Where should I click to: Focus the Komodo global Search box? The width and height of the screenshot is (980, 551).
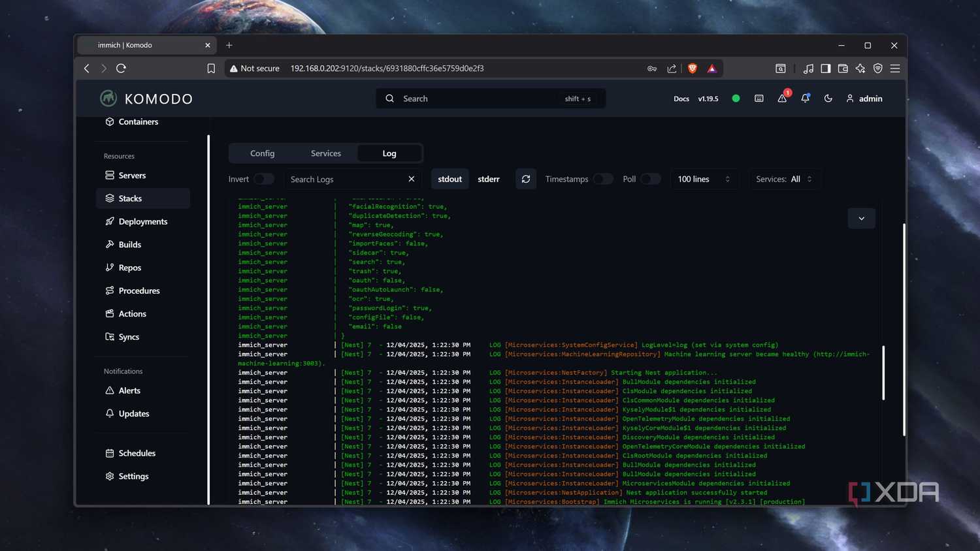(491, 99)
